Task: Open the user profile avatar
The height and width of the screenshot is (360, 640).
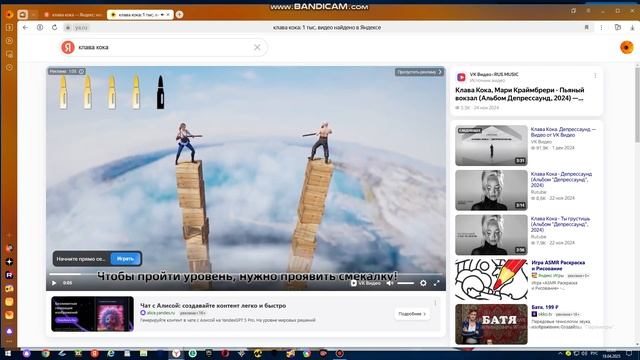Action: click(627, 47)
